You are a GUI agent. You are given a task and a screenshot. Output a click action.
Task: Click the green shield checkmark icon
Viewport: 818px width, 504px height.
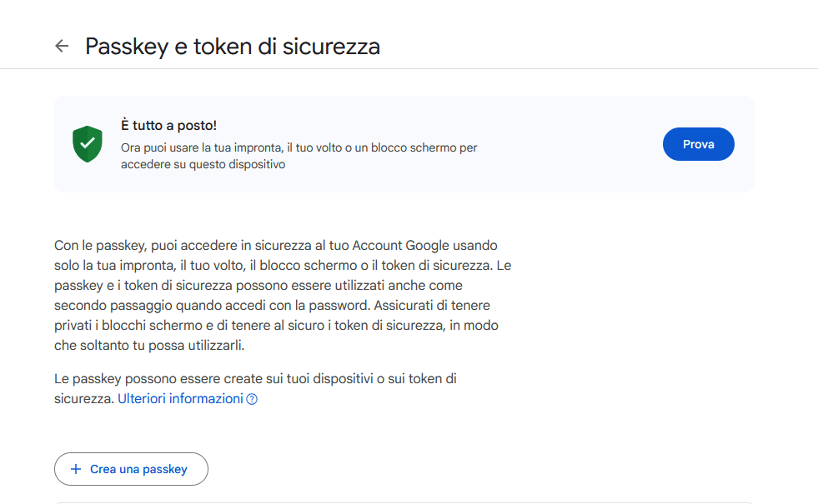point(87,144)
